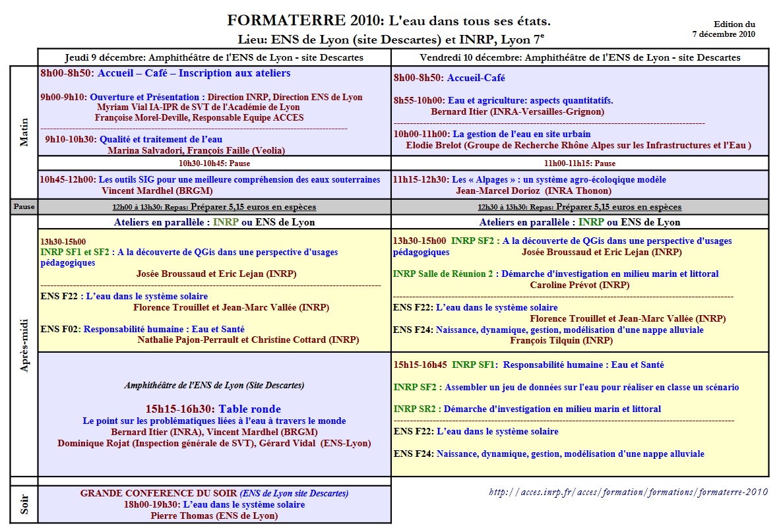Image resolution: width=779 pixels, height=532 pixels.
Task: Click the Ateliers en parallèle INRP header
Action: tap(214, 222)
